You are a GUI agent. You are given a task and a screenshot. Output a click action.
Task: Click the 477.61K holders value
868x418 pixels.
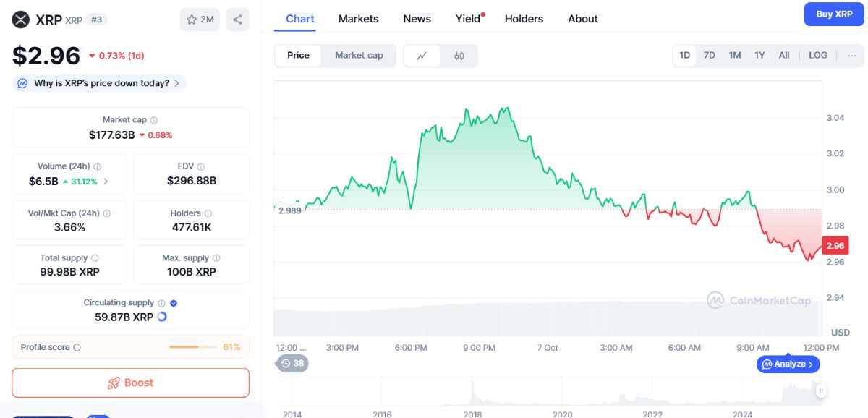pos(192,227)
